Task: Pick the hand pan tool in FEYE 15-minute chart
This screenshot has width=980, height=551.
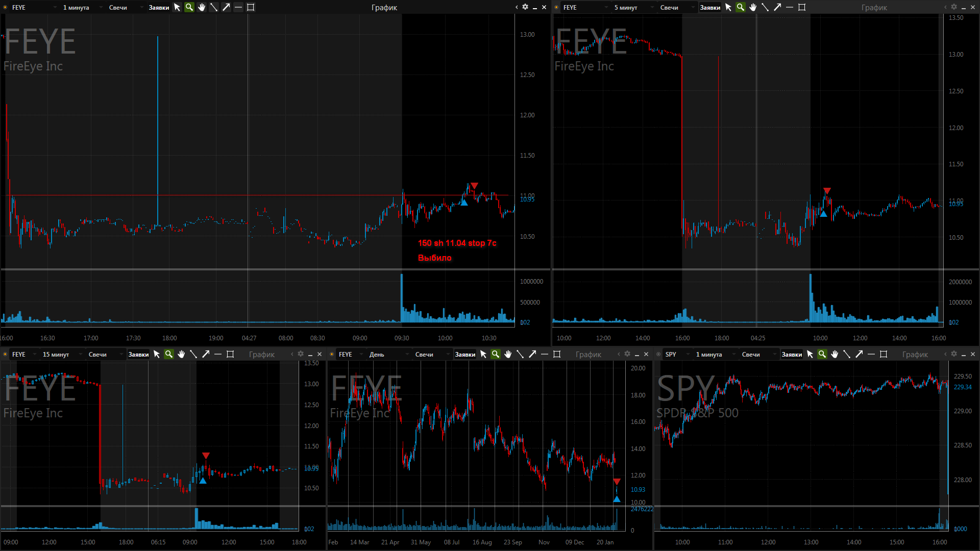Action: tap(181, 354)
